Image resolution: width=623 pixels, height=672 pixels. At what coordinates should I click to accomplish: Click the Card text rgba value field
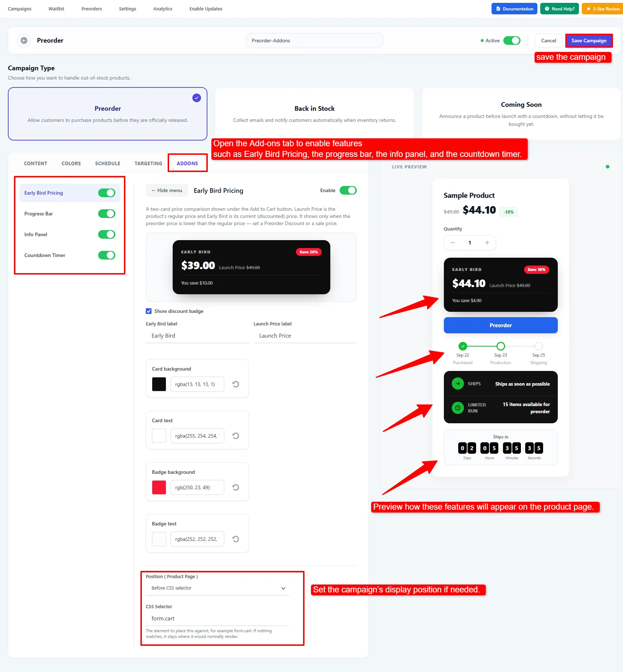(197, 436)
